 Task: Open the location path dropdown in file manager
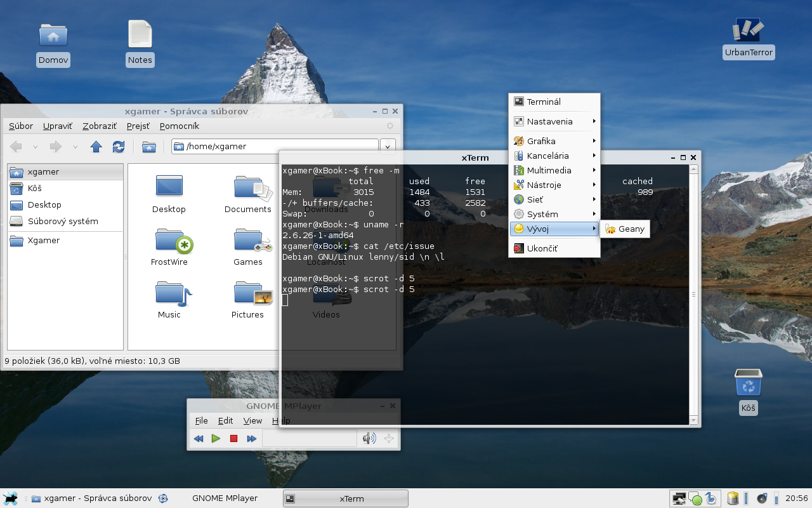(x=388, y=147)
